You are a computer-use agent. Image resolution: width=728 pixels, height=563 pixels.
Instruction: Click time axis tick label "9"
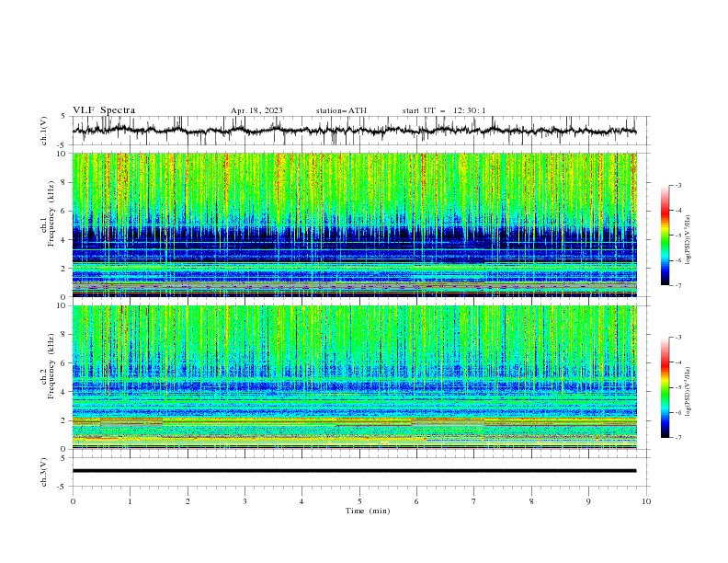pyautogui.click(x=588, y=501)
